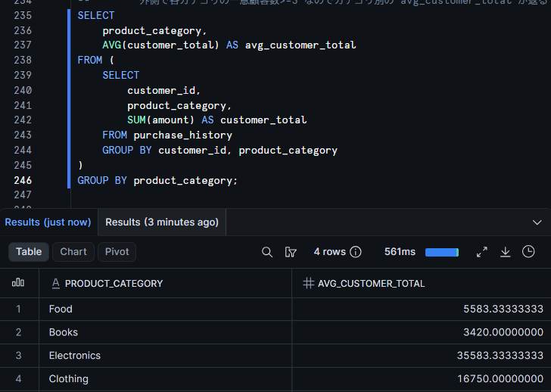Click line number 246 in the editor
The image size is (551, 392).
tap(23, 180)
